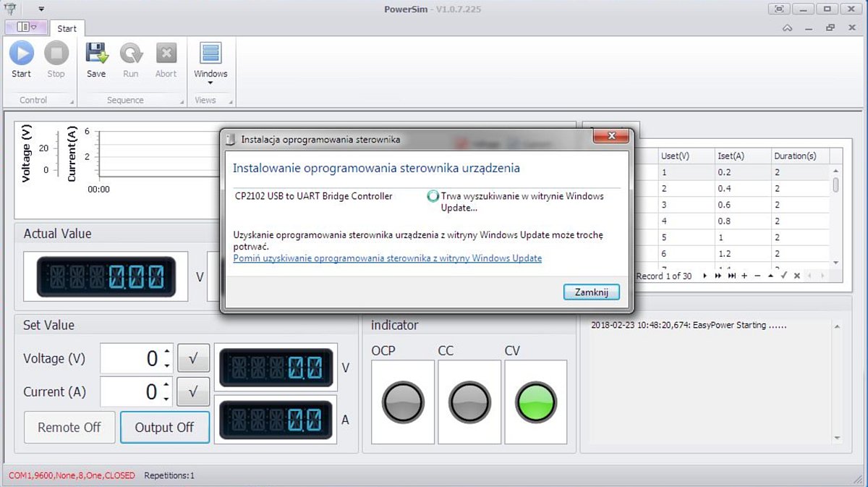The image size is (868, 487).
Task: Click the CC indicator light
Action: click(x=469, y=402)
